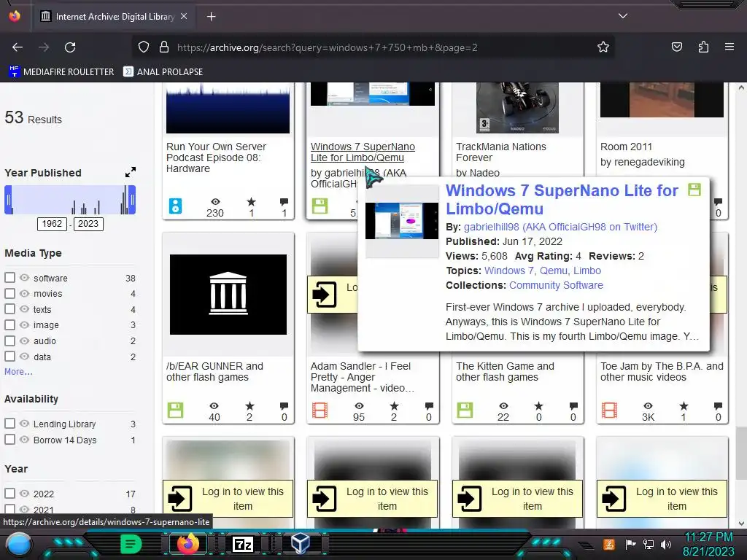
Task: Show more media types via More...
Action: [x=18, y=371]
